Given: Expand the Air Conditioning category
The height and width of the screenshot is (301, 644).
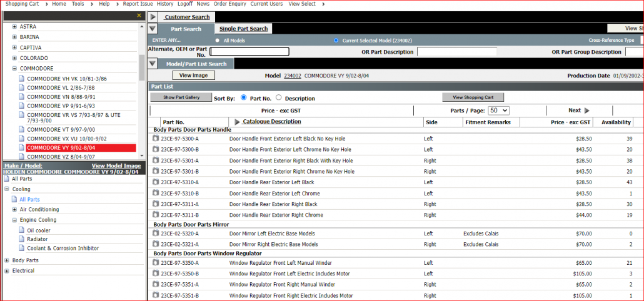Looking at the screenshot, I should (15, 210).
